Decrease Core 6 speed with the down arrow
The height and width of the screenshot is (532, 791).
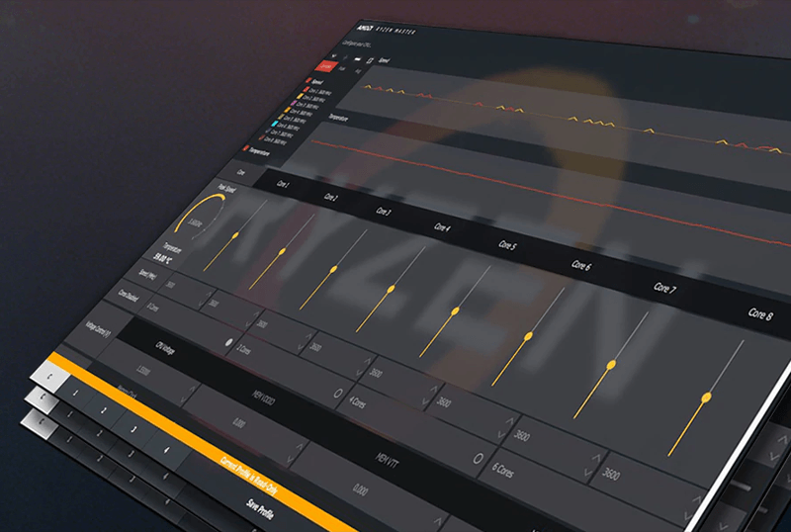pyautogui.click(x=502, y=435)
